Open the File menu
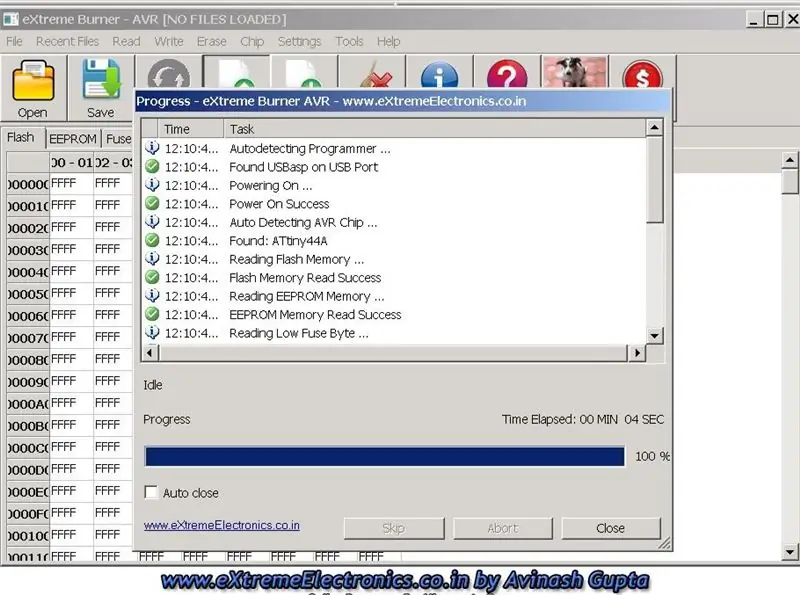The width and height of the screenshot is (800, 595). pos(14,41)
